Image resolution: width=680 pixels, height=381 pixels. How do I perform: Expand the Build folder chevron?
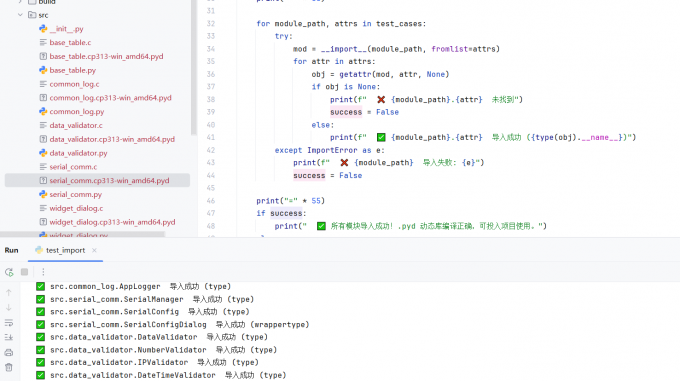pos(20,2)
